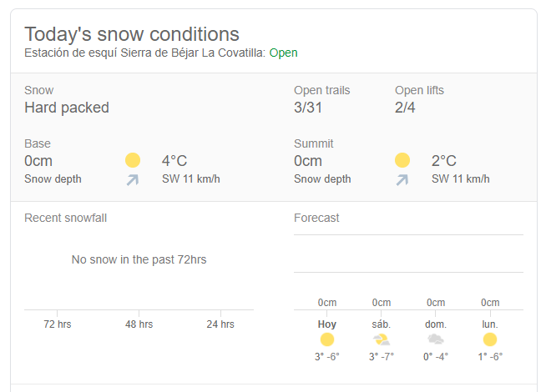Click the green Open status text
Screen dimensions: 546x392
(283, 53)
